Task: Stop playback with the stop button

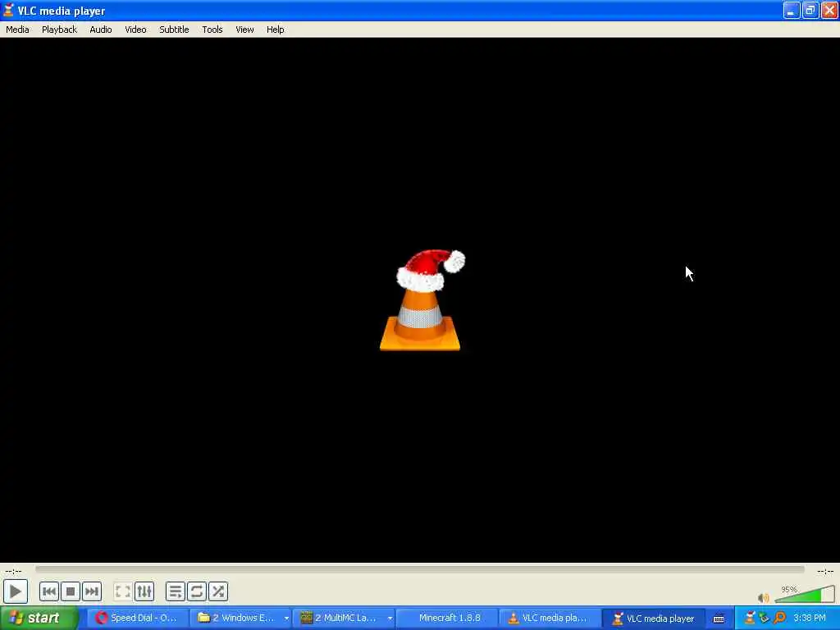Action: pyautogui.click(x=71, y=591)
